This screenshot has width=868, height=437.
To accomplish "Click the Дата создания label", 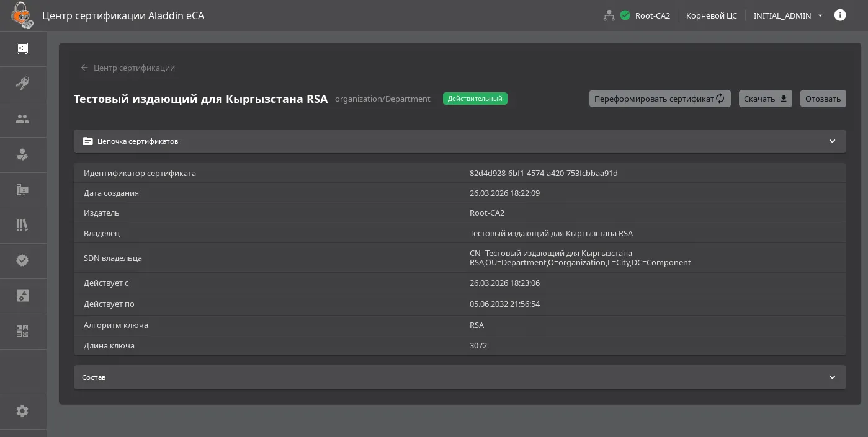I will [111, 193].
